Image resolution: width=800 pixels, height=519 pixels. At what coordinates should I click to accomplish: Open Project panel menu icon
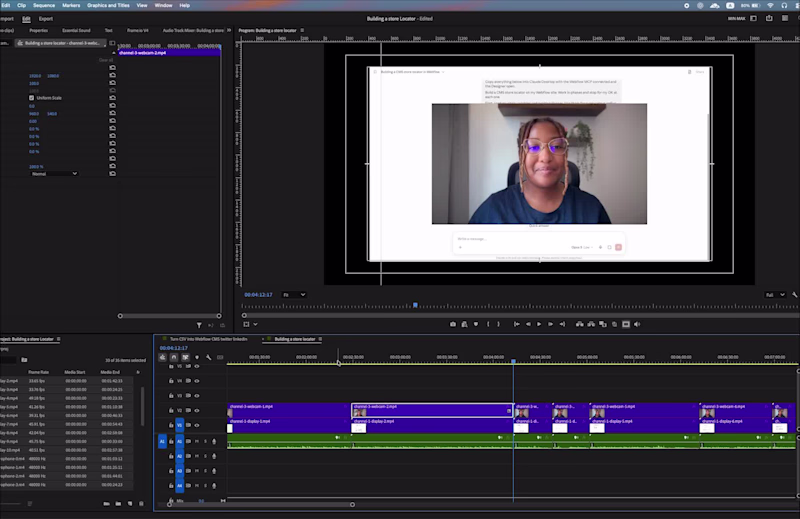(59, 339)
